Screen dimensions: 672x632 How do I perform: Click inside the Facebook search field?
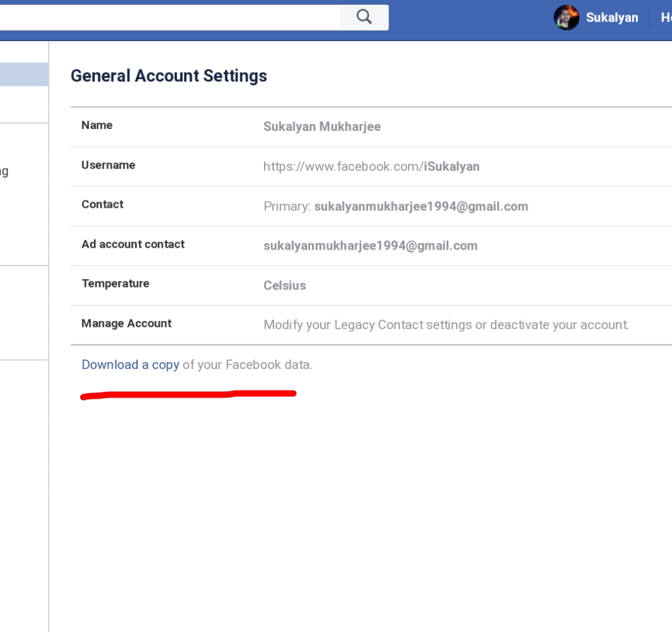(170, 17)
